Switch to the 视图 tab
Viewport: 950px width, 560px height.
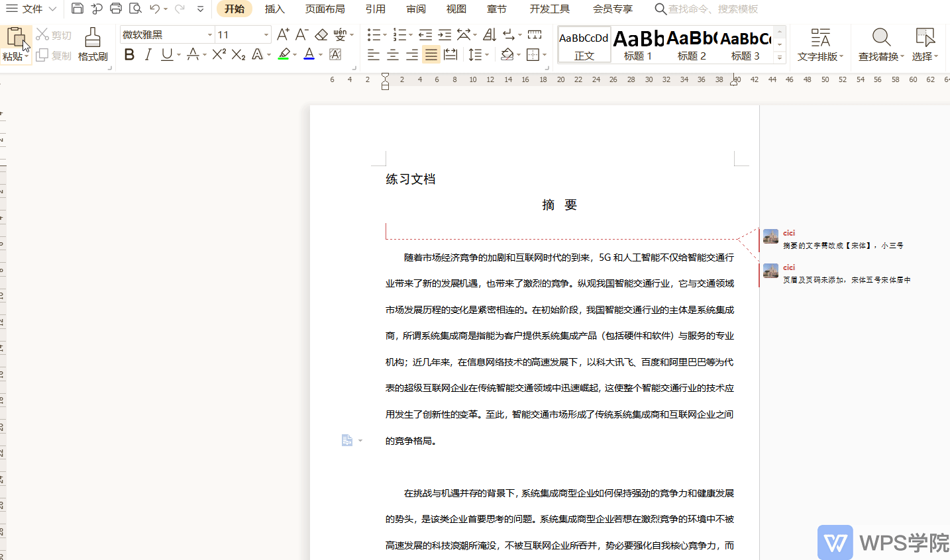click(x=456, y=9)
